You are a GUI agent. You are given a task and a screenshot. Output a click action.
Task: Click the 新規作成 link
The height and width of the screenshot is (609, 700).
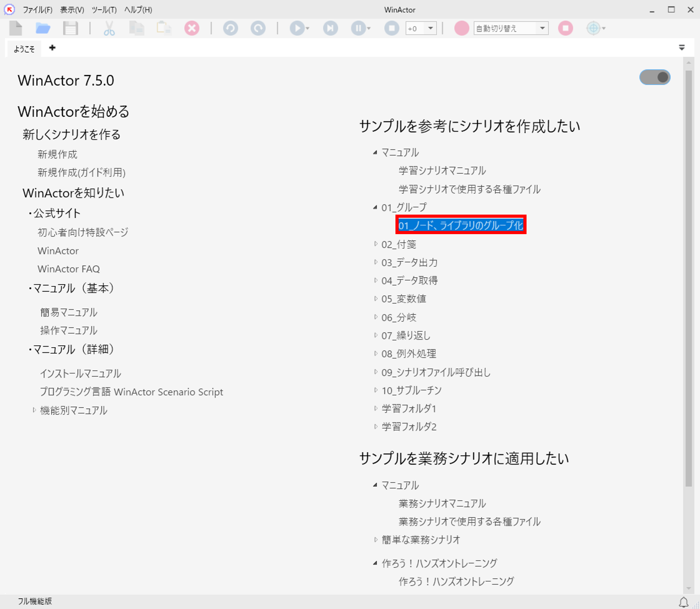pyautogui.click(x=57, y=154)
